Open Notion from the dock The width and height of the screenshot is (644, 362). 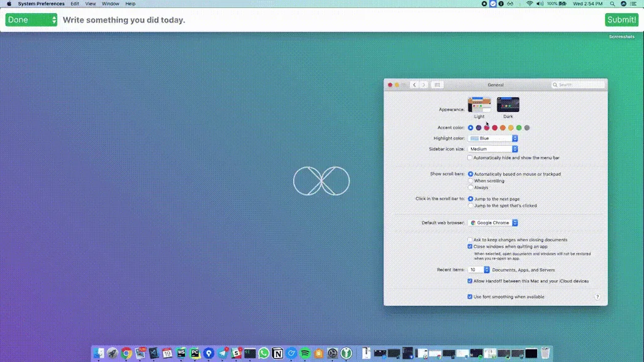[277, 353]
